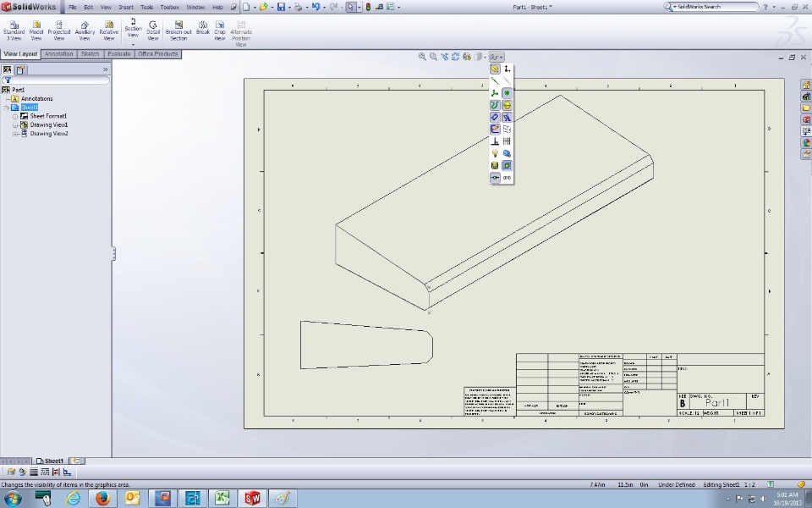This screenshot has height=508, width=812.
Task: Switch to the Sketch tab
Action: click(x=91, y=54)
